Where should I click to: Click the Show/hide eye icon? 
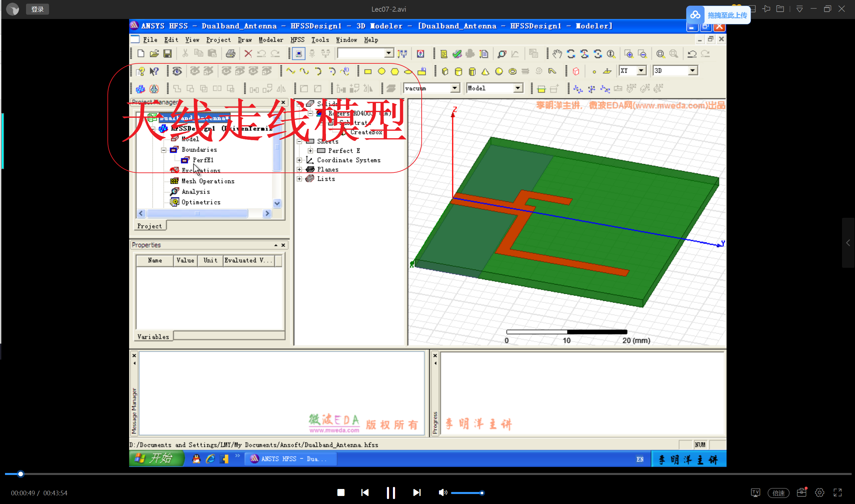click(177, 71)
